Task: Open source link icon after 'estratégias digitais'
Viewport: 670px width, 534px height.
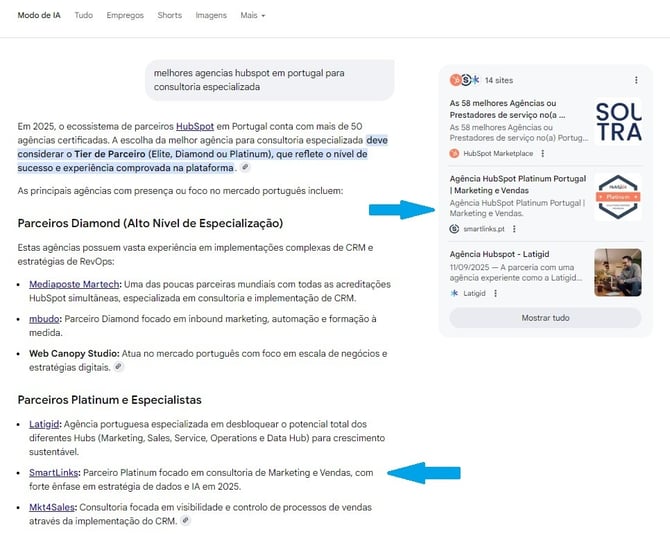Action: point(118,367)
